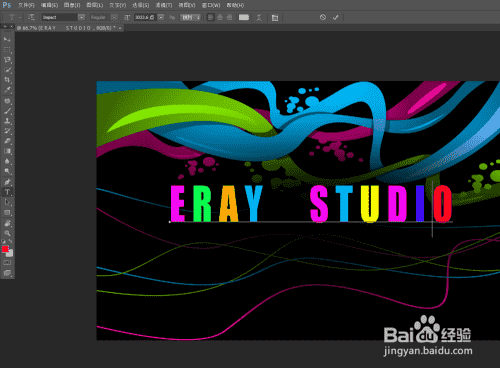Viewport: 500px width, 368px height.
Task: Open the Character and Paragraph panel
Action: 275,17
